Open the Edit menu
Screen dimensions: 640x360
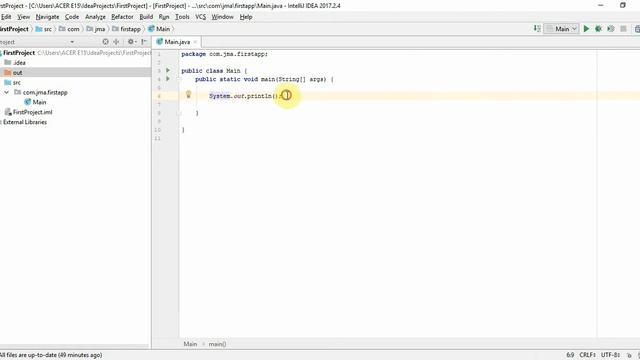6,17
